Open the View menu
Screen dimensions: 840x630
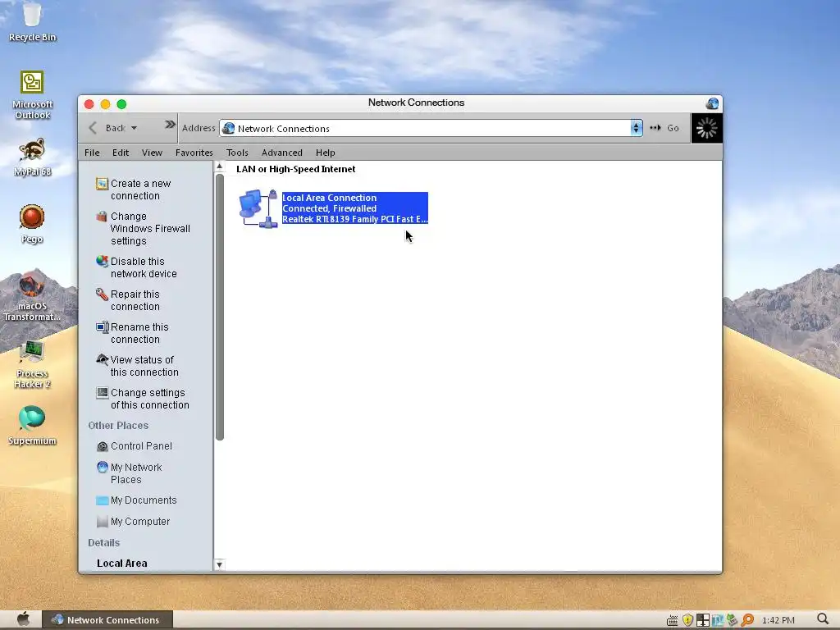pyautogui.click(x=152, y=153)
